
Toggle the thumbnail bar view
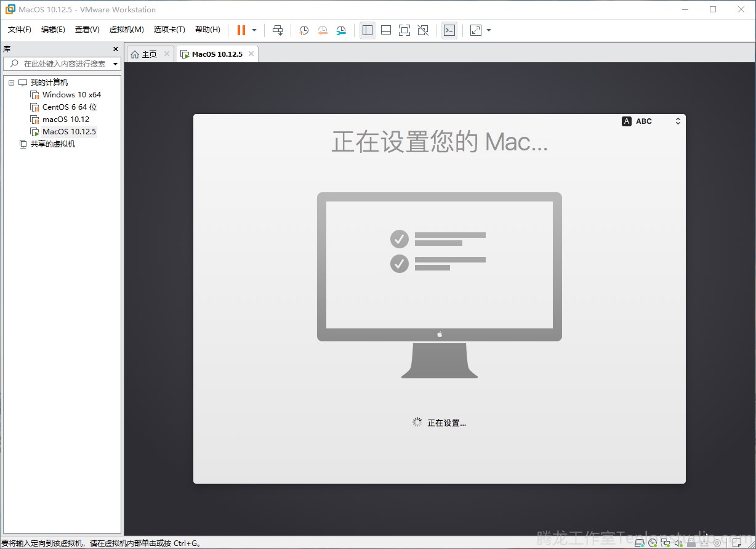[x=386, y=30]
